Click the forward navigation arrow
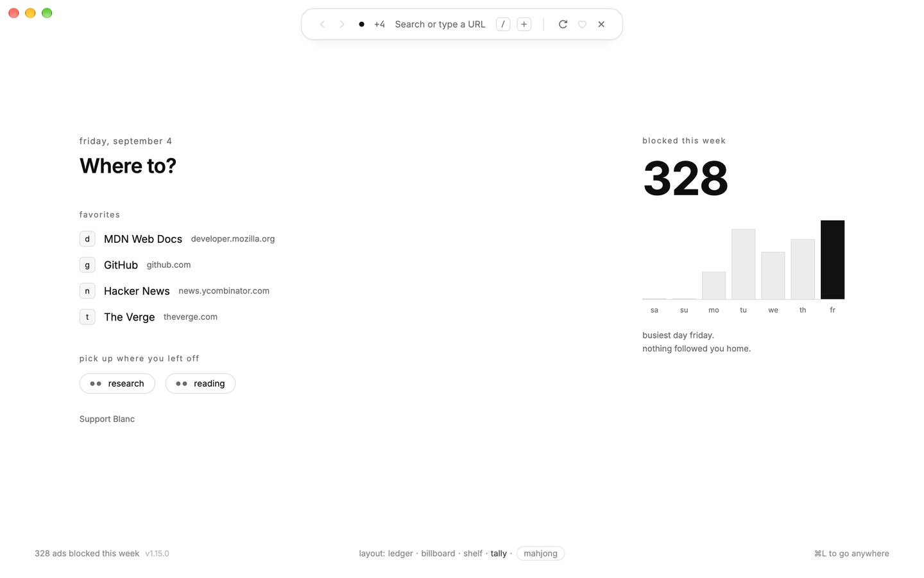924x578 pixels. point(342,24)
